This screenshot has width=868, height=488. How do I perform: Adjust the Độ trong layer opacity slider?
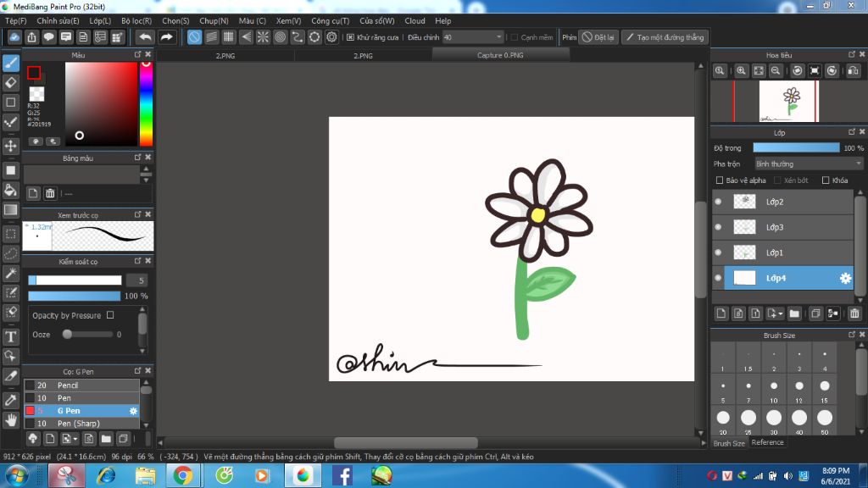796,147
